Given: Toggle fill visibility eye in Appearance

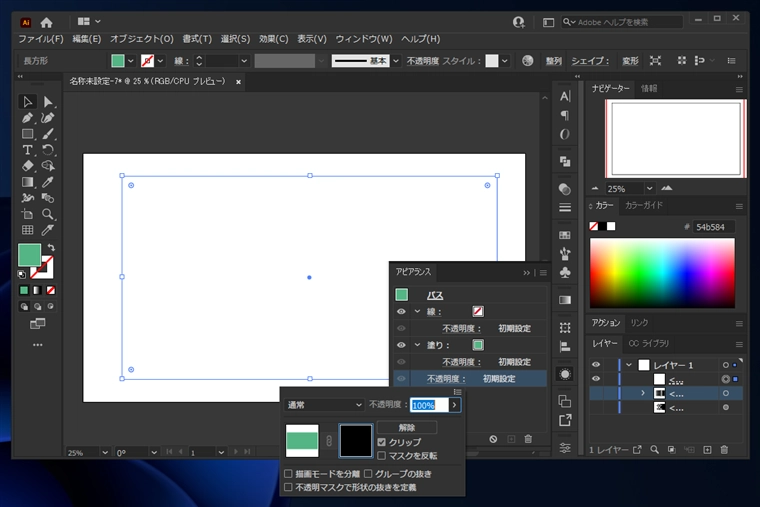Looking at the screenshot, I should pyautogui.click(x=401, y=345).
